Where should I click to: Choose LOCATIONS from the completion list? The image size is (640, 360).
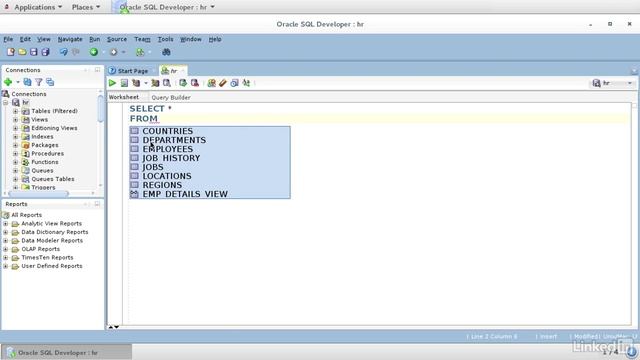click(210, 176)
